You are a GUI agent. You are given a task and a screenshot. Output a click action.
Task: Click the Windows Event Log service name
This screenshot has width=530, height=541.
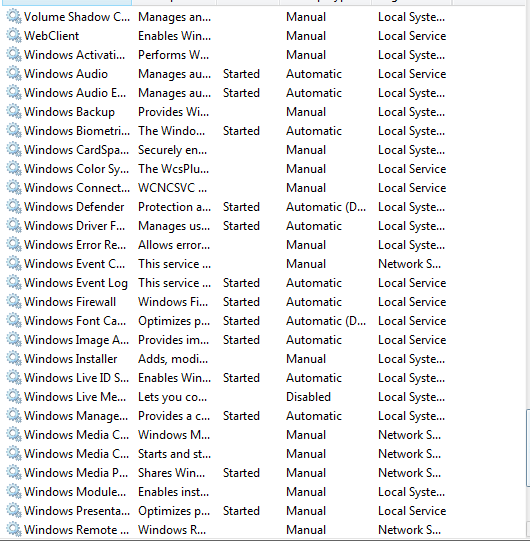76,283
